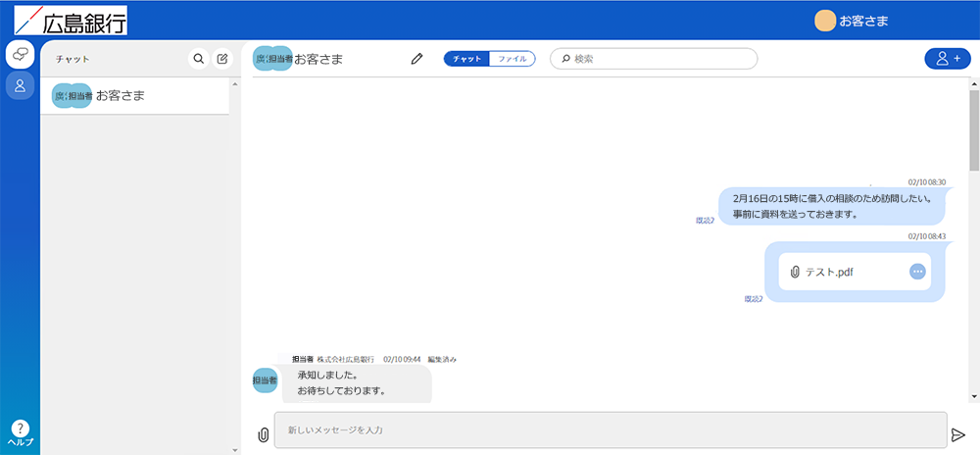Click the 検索 search field
Viewport: 980px width, 455px height.
[654, 59]
